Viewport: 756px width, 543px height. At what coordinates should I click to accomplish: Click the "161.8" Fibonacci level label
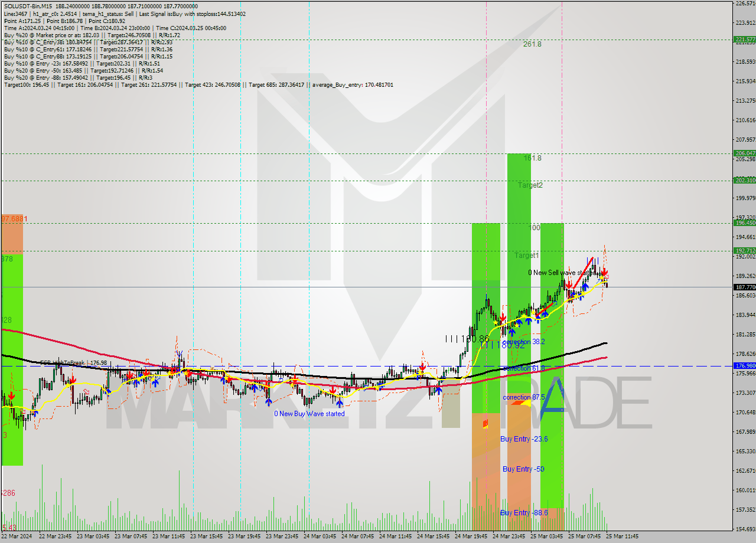pyautogui.click(x=532, y=158)
